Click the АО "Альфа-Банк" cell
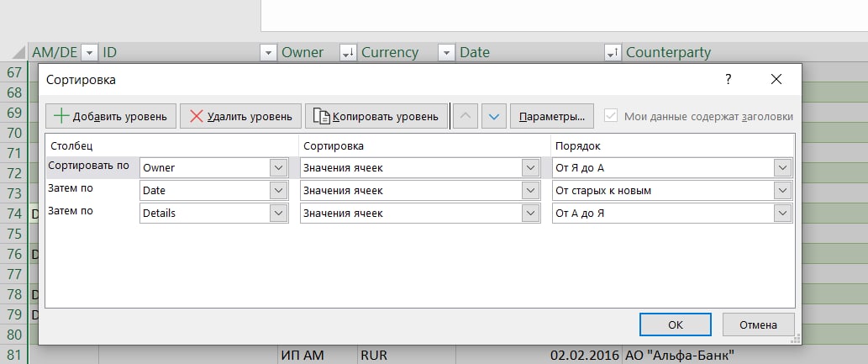This screenshot has width=868, height=364. pos(680,355)
